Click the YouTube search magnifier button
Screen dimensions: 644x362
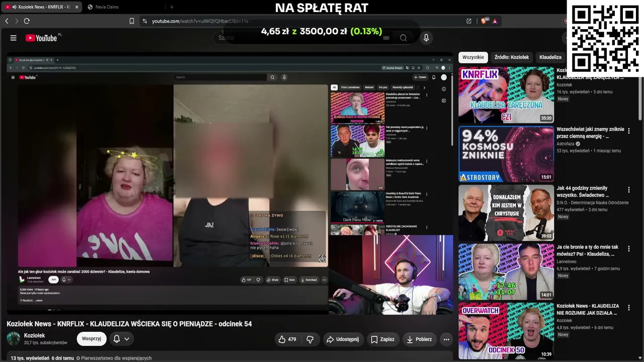pyautogui.click(x=403, y=38)
